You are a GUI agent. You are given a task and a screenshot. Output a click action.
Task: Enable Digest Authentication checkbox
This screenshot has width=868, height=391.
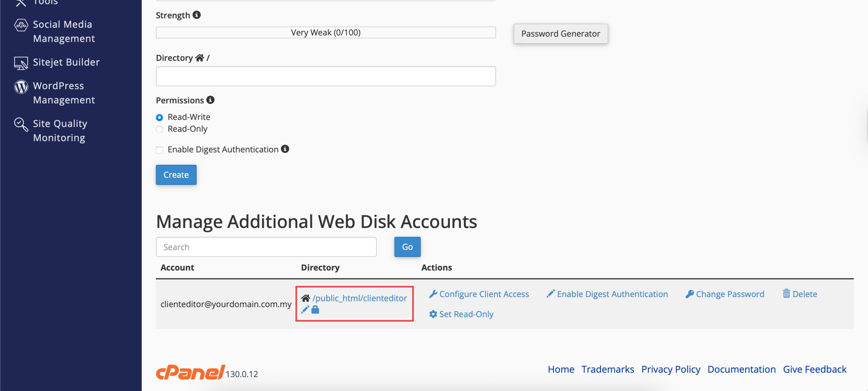159,150
